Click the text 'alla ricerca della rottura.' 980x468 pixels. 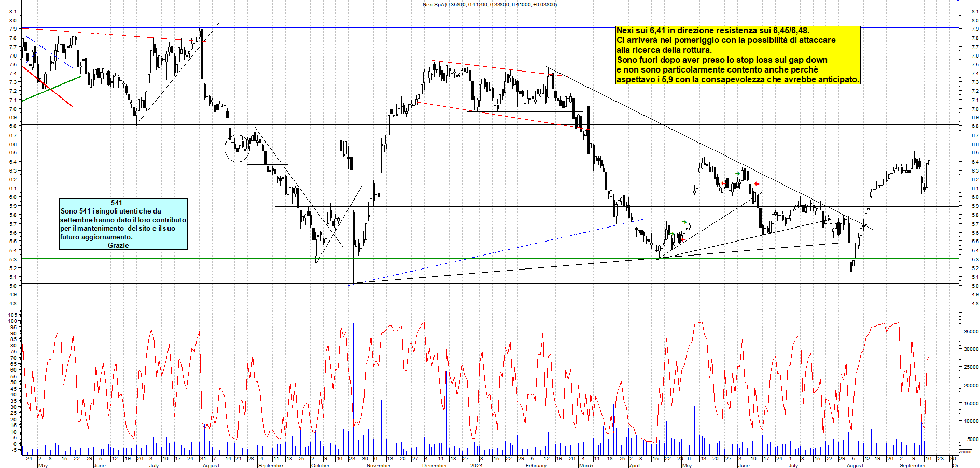tap(664, 50)
